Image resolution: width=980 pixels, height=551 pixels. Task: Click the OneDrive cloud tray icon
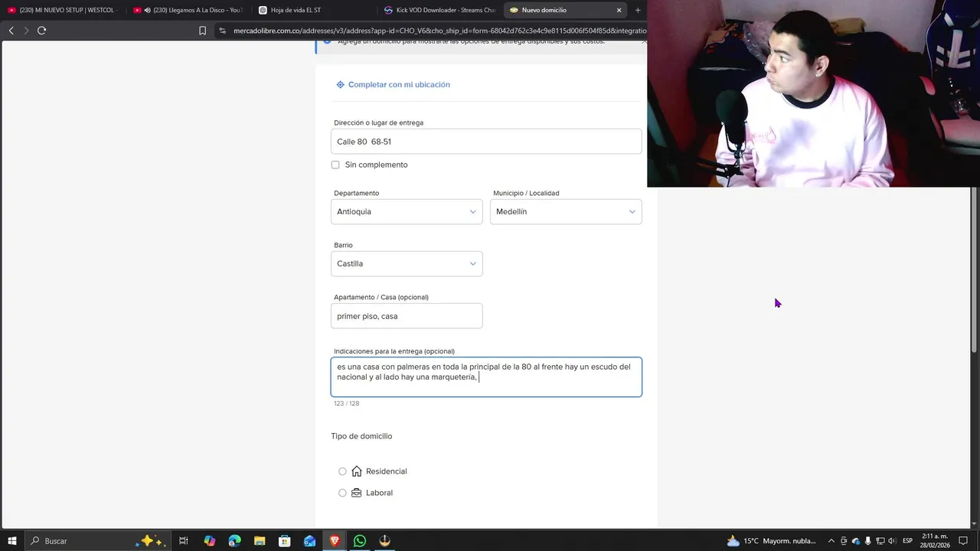856,541
